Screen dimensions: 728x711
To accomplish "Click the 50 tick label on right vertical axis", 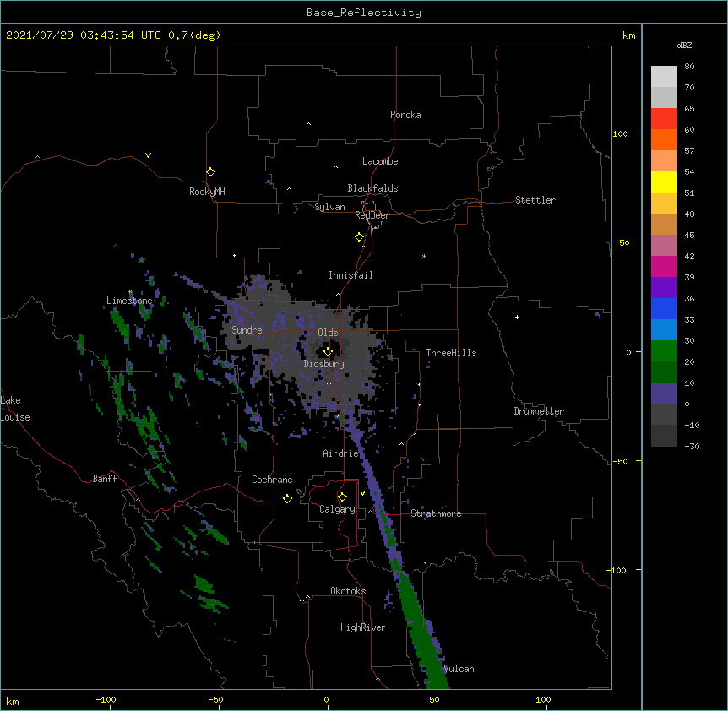I will (x=624, y=242).
